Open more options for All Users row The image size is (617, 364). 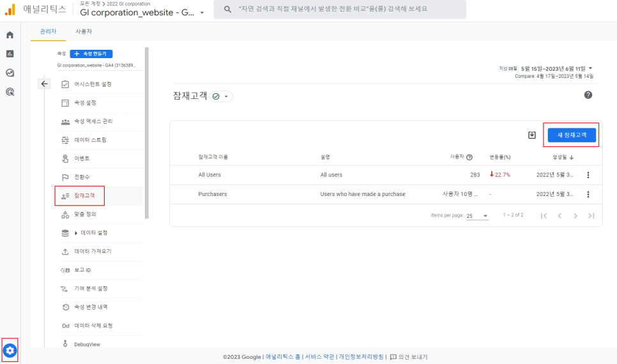588,175
